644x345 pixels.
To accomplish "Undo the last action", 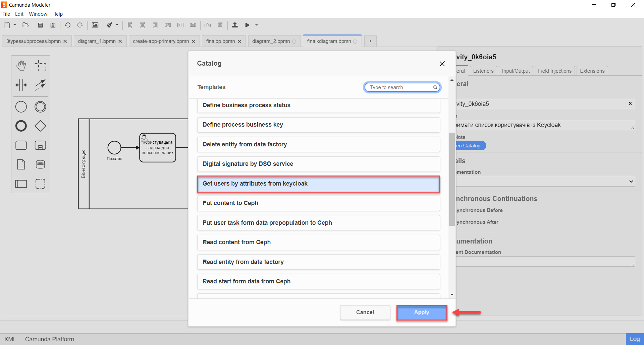I will coord(67,25).
